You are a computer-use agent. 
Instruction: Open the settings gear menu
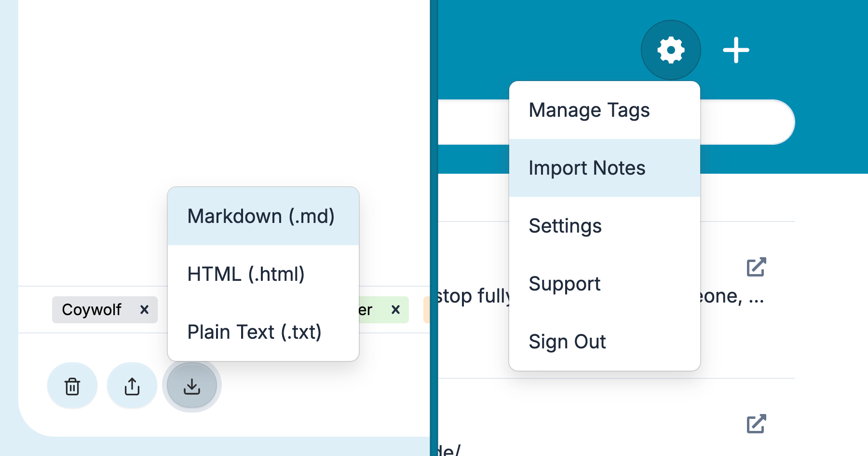(x=670, y=50)
